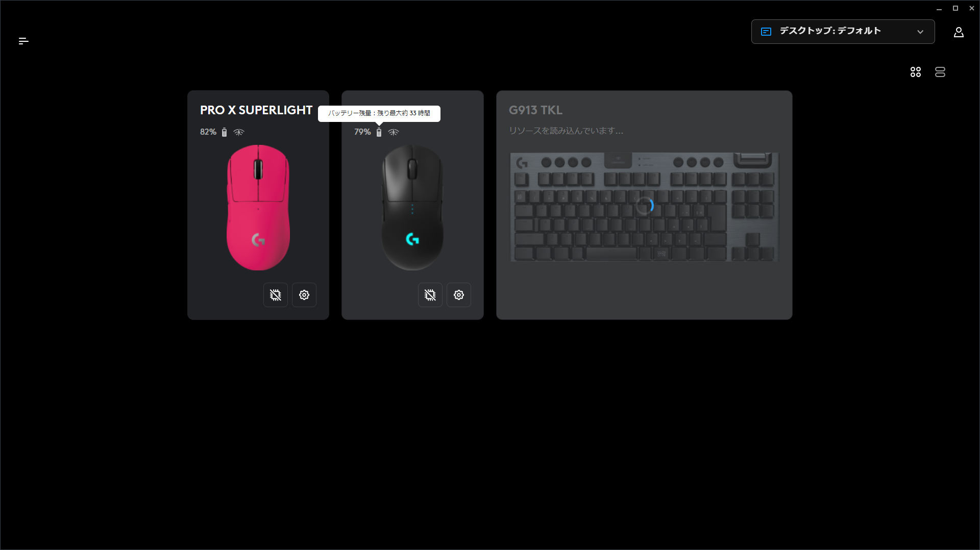Open the G913 TKL keyboard card
Screen dimensions: 980x550
pos(644,205)
